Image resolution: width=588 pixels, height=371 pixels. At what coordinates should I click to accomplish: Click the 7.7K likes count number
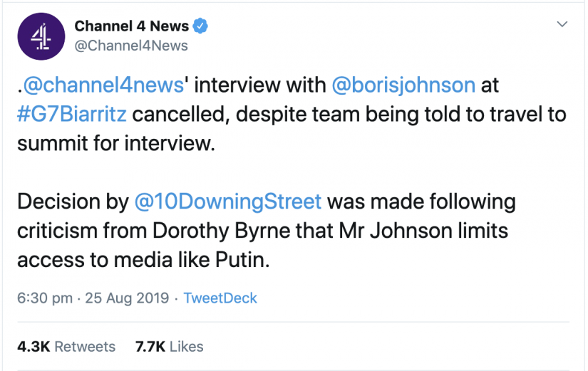150,347
